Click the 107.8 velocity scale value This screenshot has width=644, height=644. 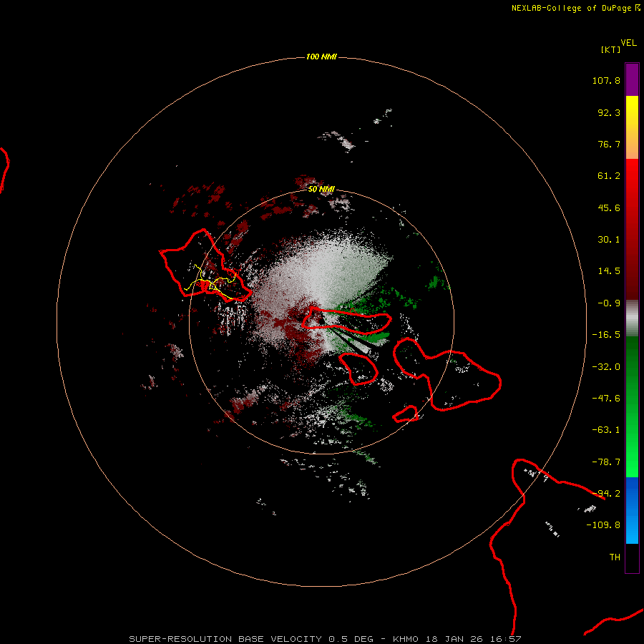[x=606, y=80]
